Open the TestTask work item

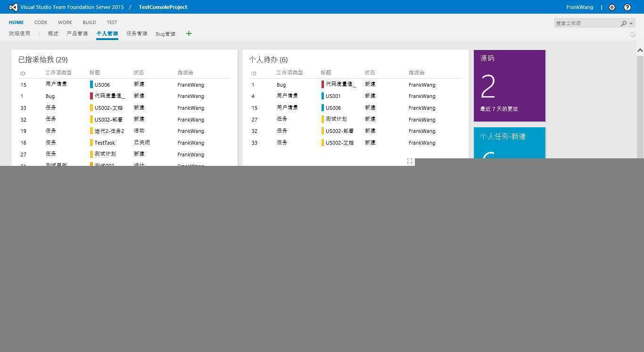click(105, 143)
